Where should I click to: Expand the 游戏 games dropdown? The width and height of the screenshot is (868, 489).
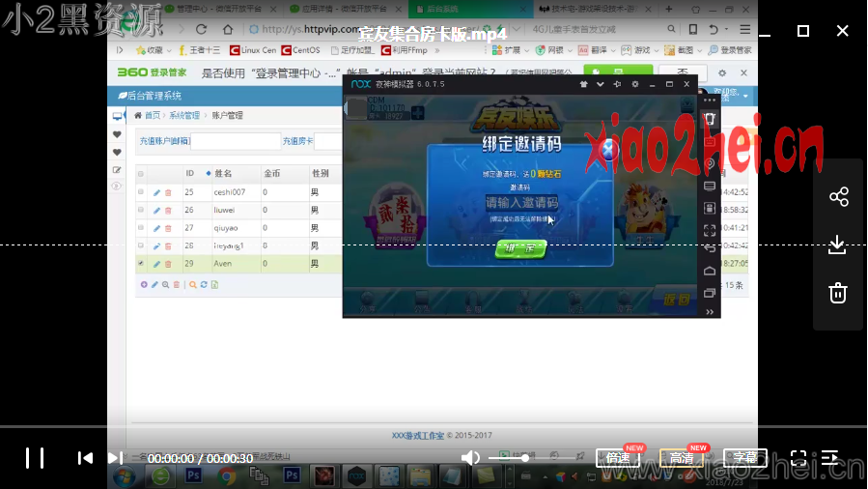[640, 50]
